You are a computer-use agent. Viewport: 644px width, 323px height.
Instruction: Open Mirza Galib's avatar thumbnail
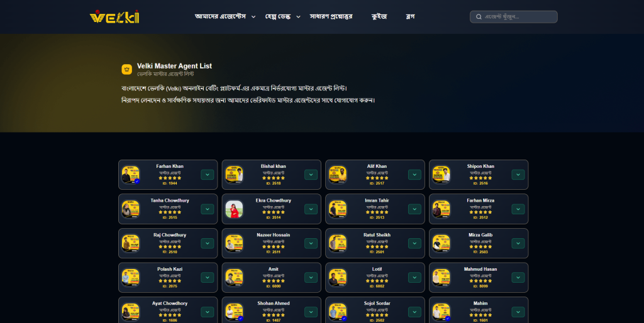(x=441, y=243)
